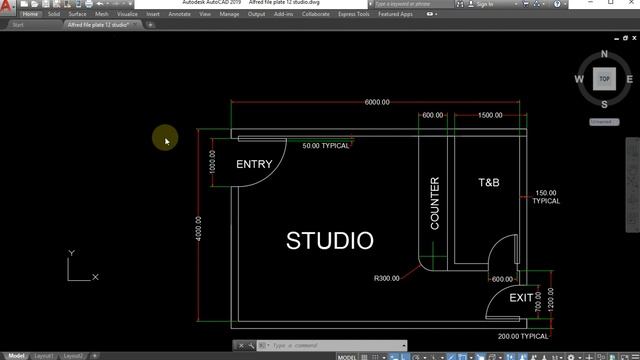Select the Home ribbon tab
Screen dimensions: 640x360
(x=30, y=14)
